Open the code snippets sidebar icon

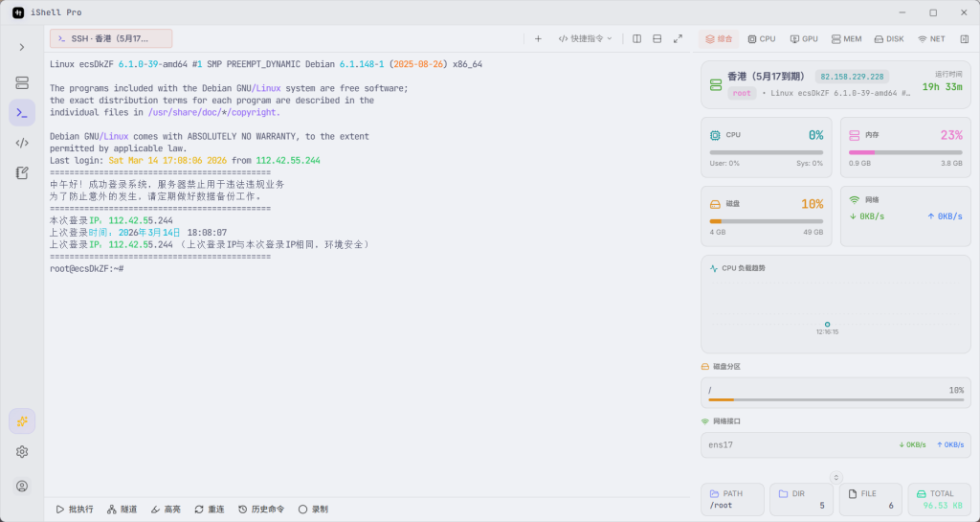point(22,143)
